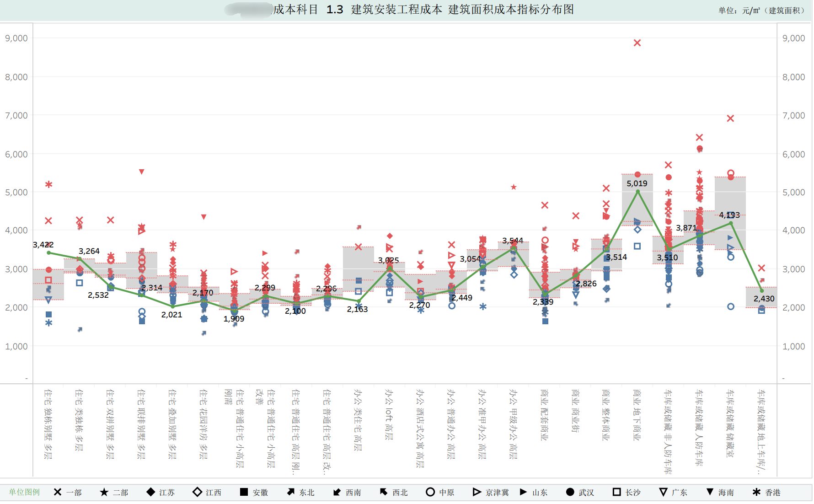The image size is (814, 504).
Task: Select the hollow diamond icon for 江西
Action: [x=197, y=492]
